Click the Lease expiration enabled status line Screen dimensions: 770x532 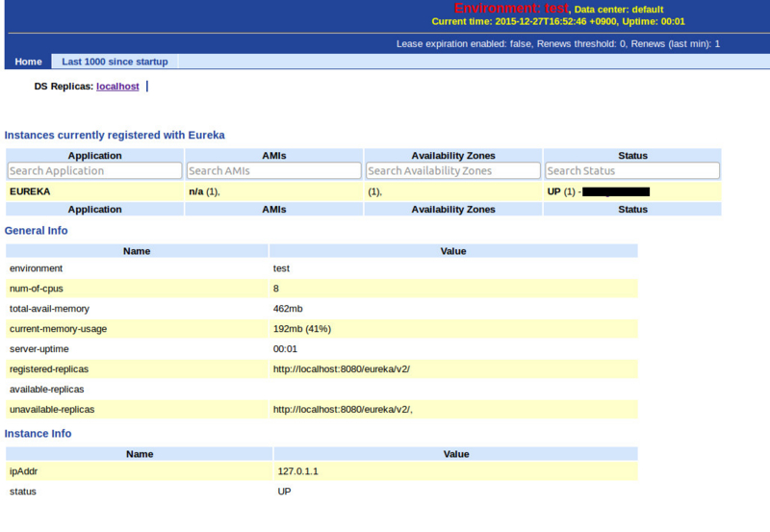tap(558, 44)
